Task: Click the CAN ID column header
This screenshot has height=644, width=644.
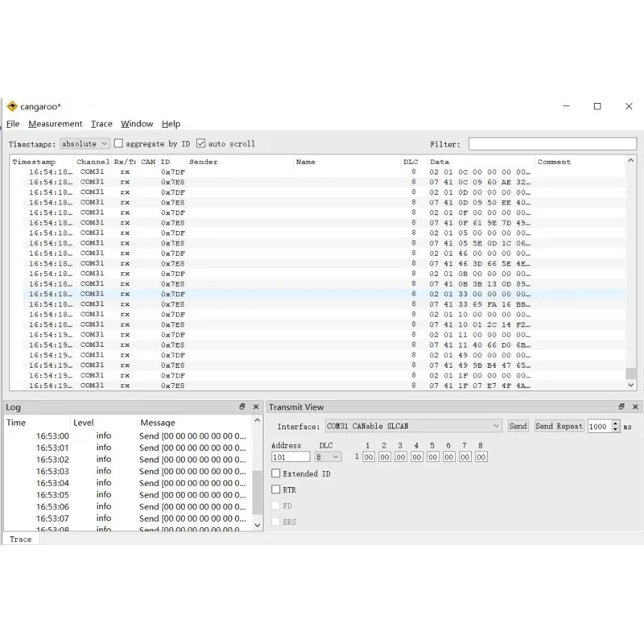Action: 163,162
